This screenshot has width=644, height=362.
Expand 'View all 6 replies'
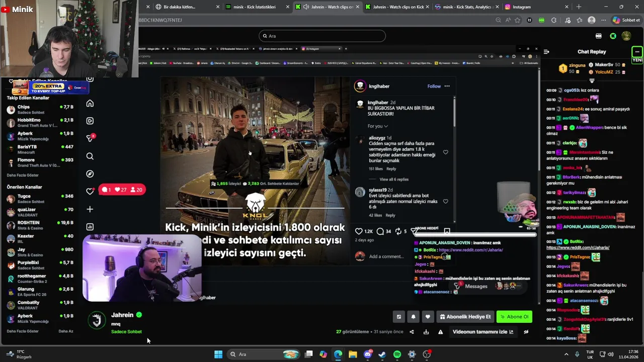(394, 179)
